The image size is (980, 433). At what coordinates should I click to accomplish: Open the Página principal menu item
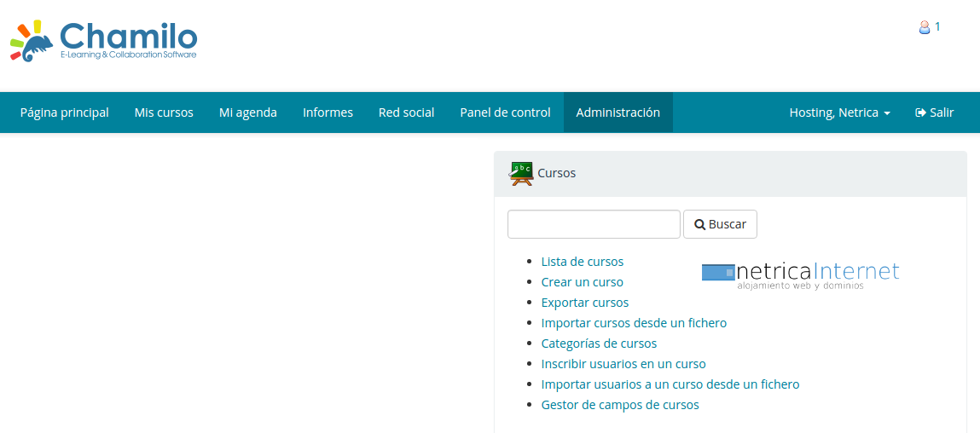point(65,113)
